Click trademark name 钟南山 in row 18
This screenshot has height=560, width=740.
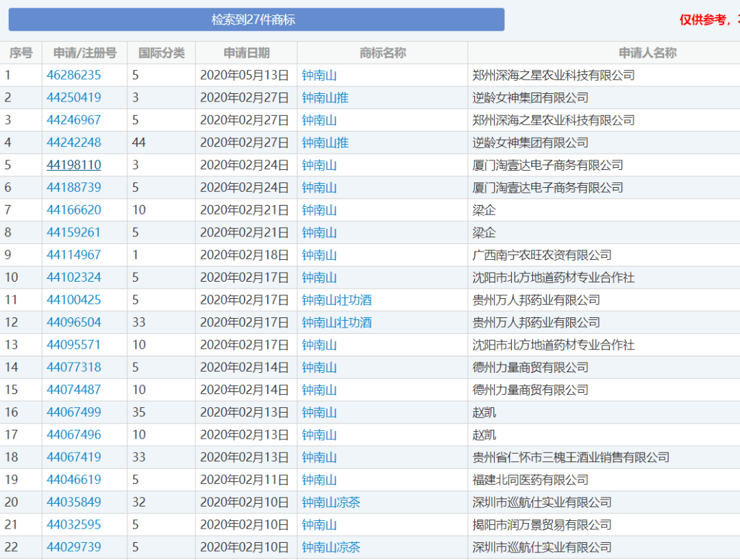(319, 457)
